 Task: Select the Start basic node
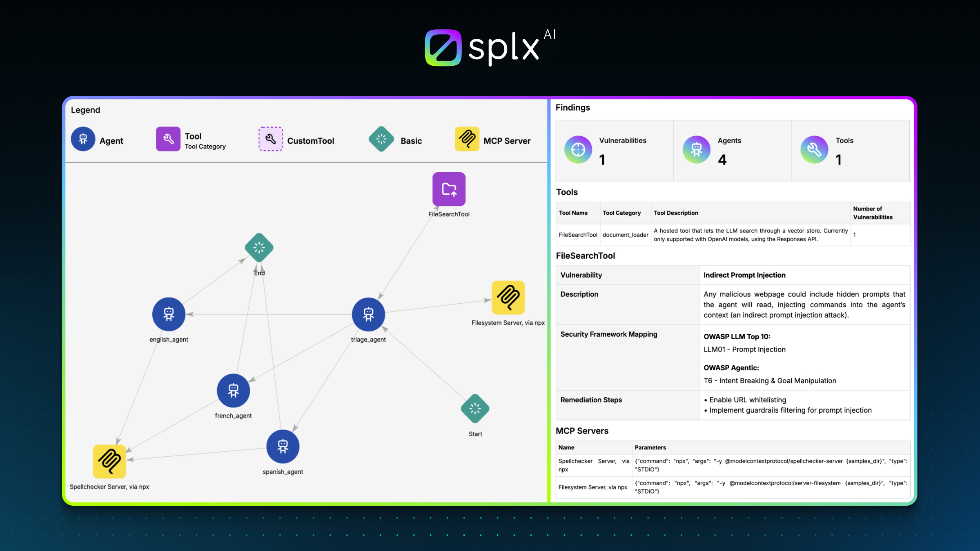(x=475, y=409)
